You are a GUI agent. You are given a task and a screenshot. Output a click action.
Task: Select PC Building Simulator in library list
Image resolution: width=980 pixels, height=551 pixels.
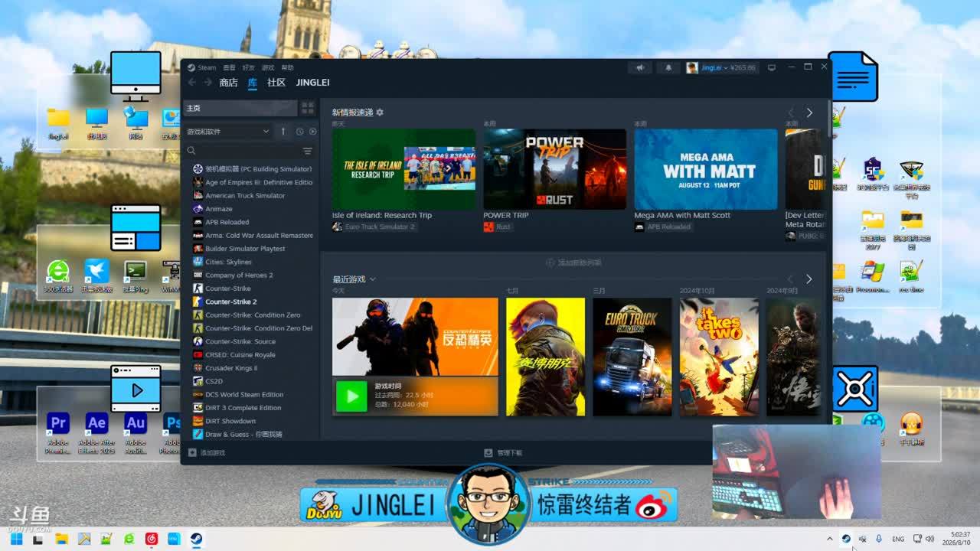pos(253,168)
